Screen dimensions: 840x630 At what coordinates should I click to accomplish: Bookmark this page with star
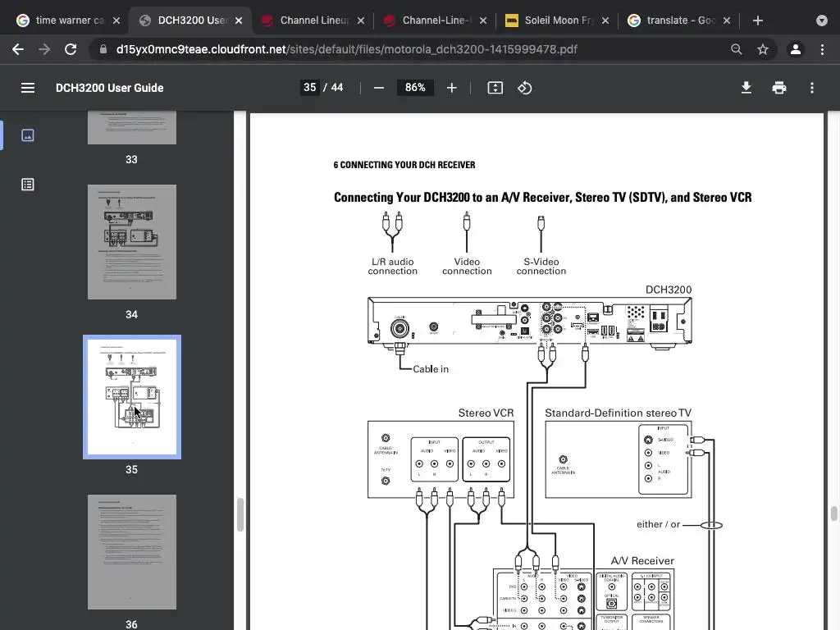pos(763,49)
